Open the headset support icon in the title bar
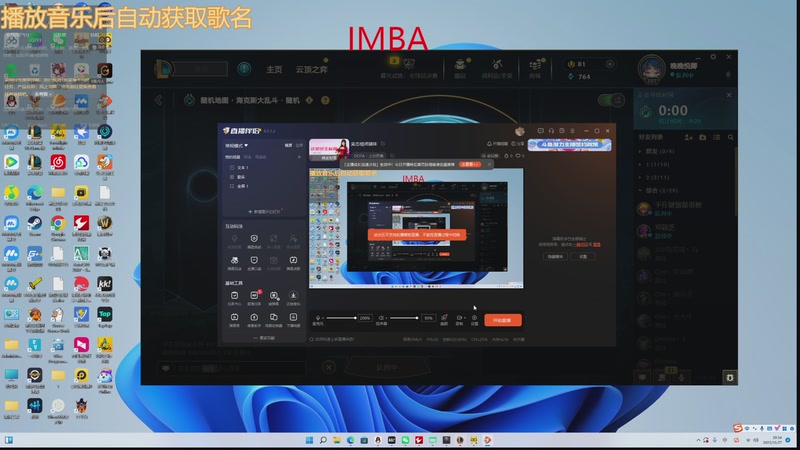This screenshot has width=800, height=450. 551,131
